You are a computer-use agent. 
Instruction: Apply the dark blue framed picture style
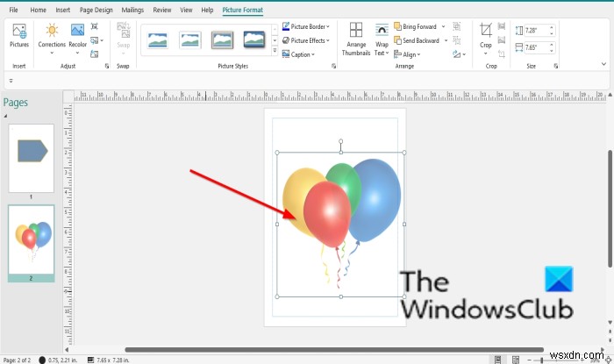tap(254, 40)
